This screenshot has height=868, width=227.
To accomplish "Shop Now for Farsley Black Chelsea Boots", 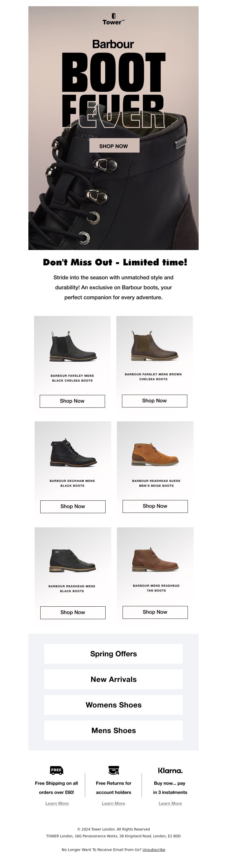I will [72, 401].
